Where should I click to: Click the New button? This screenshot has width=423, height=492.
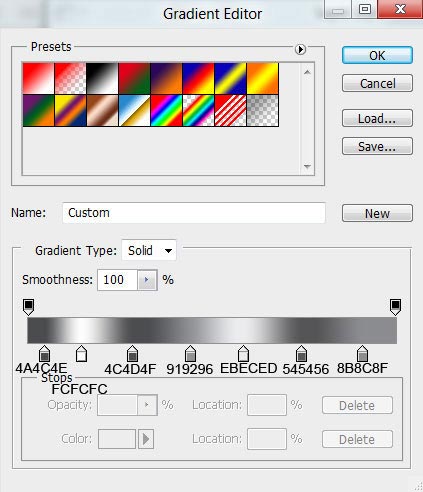377,213
